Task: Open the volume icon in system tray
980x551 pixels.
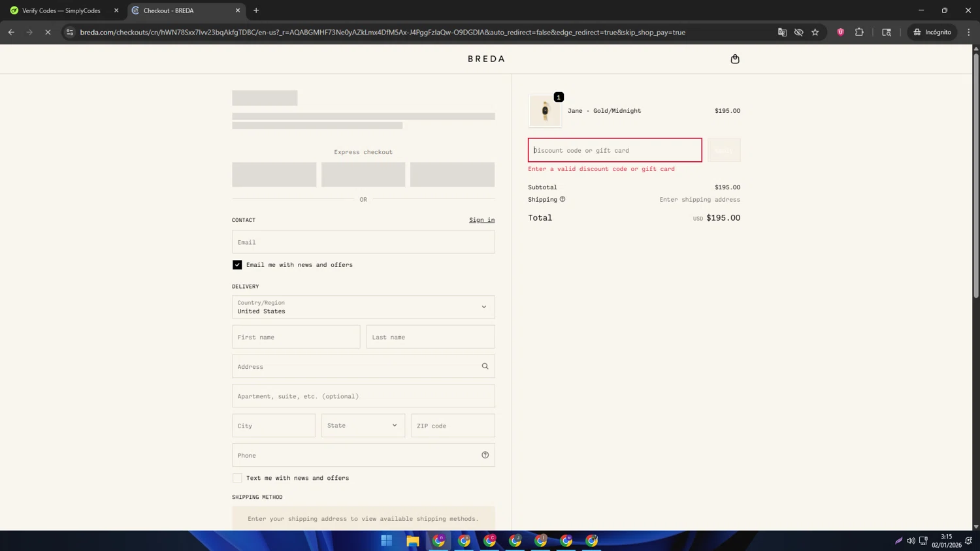Action: click(911, 541)
